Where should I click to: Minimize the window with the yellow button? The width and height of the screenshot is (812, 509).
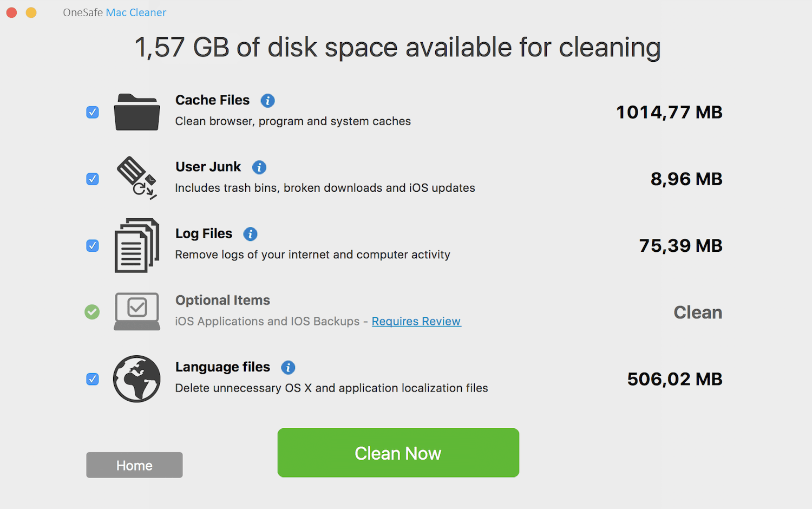(31, 12)
